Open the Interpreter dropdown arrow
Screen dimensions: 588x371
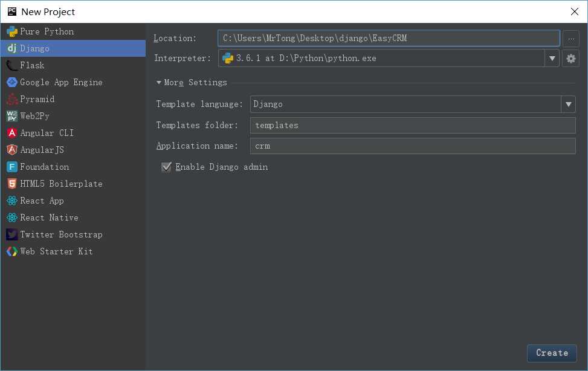[x=552, y=59]
